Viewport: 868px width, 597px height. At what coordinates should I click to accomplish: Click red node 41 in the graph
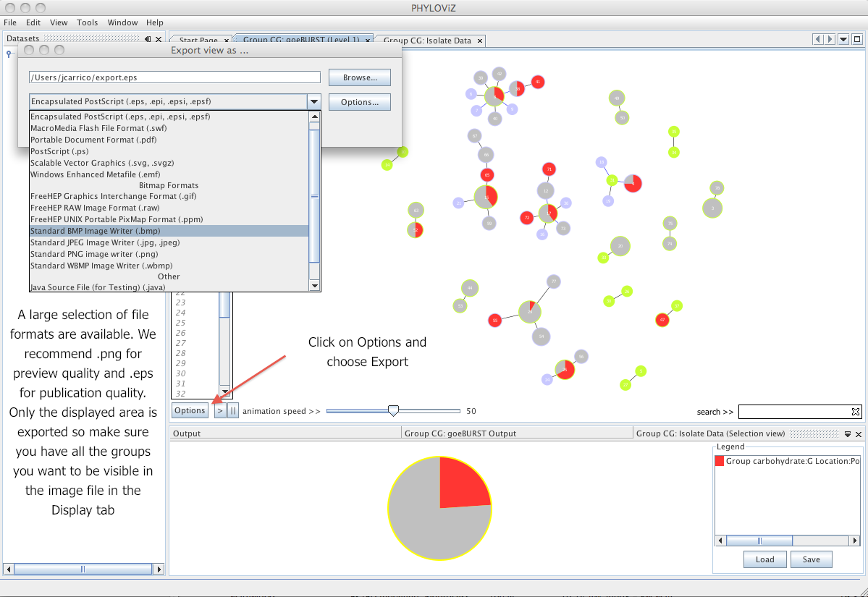tap(537, 82)
